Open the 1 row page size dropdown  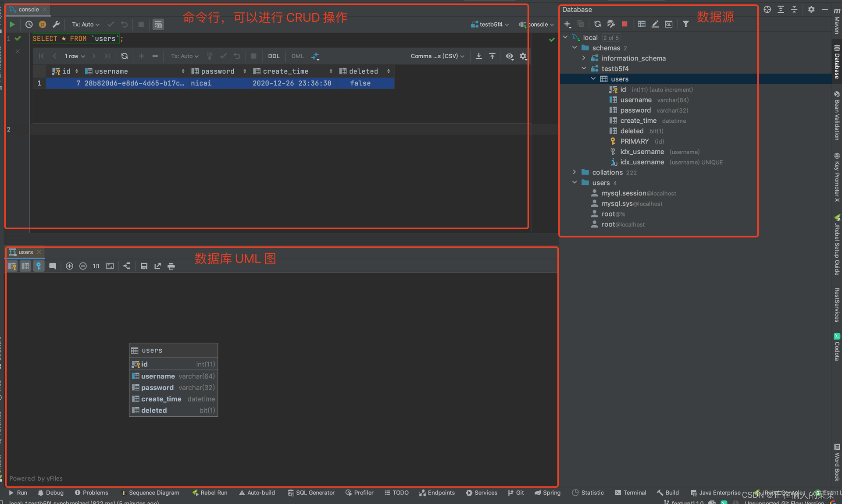click(75, 56)
